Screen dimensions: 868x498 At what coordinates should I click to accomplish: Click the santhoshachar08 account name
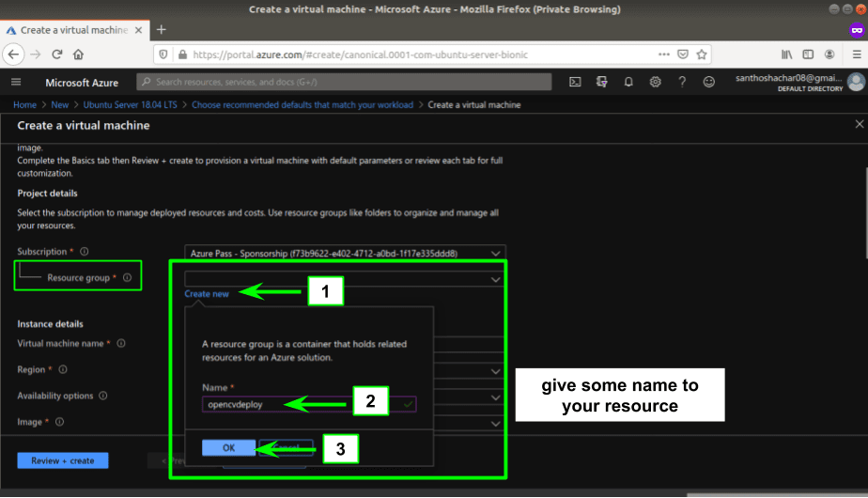(788, 78)
